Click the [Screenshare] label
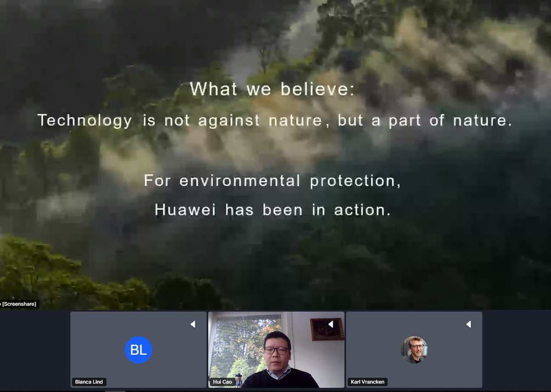 coord(19,304)
